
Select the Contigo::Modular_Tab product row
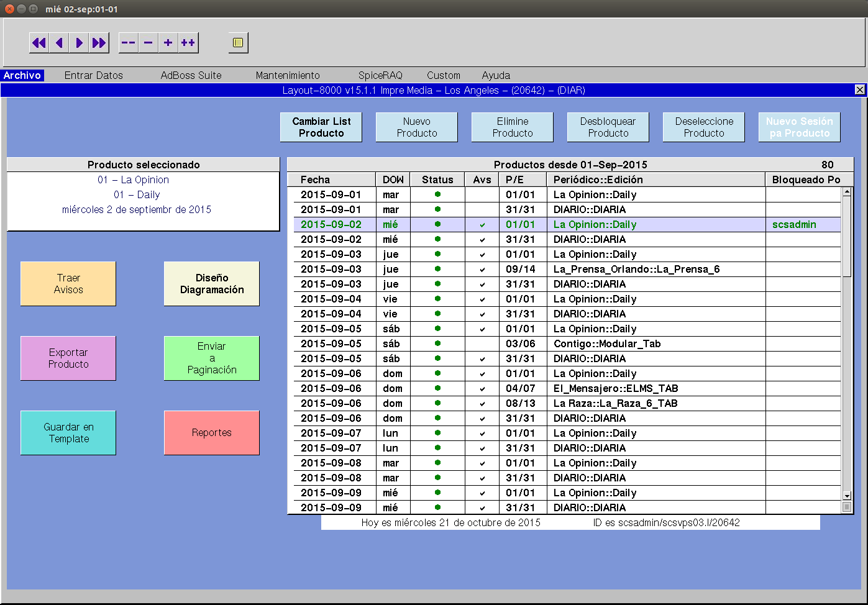pos(606,344)
